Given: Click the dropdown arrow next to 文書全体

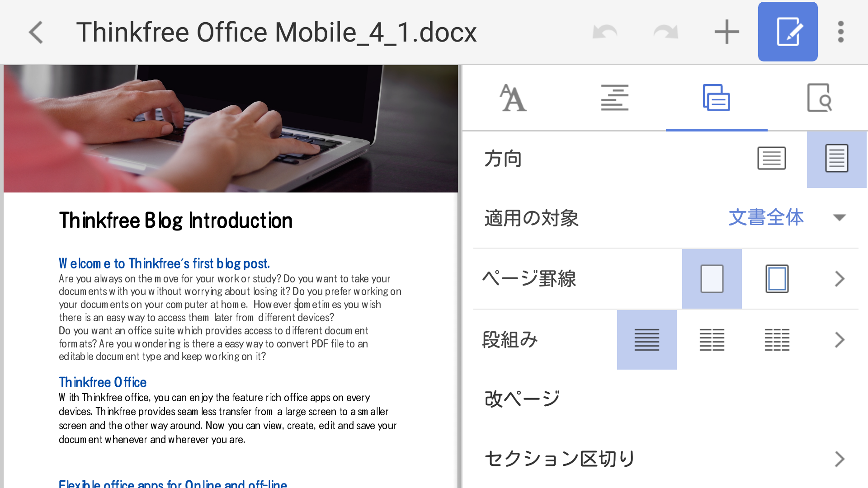Looking at the screenshot, I should pos(840,218).
